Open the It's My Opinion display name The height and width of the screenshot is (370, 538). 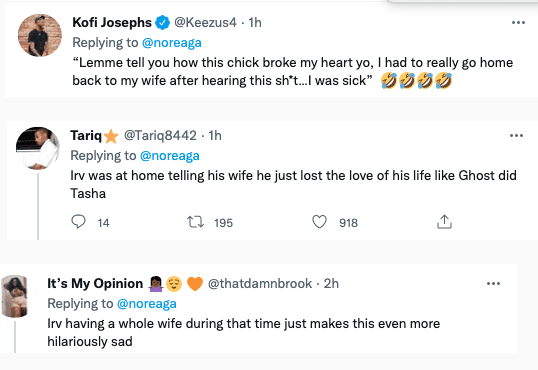95,284
